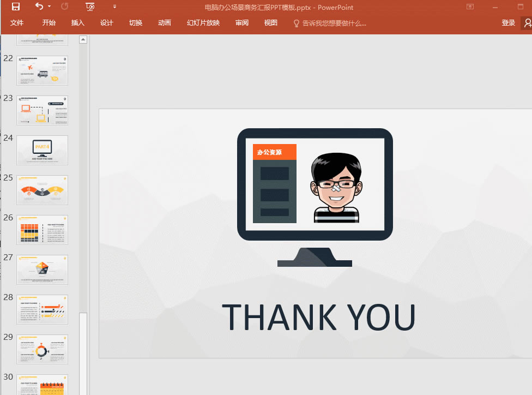Click the 登录 sign-in link
The image size is (532, 395).
(508, 23)
